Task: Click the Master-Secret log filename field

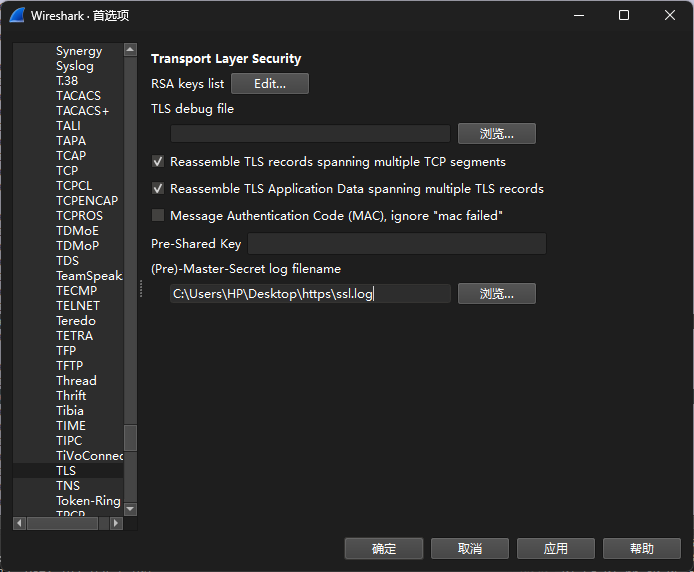Action: pos(310,294)
